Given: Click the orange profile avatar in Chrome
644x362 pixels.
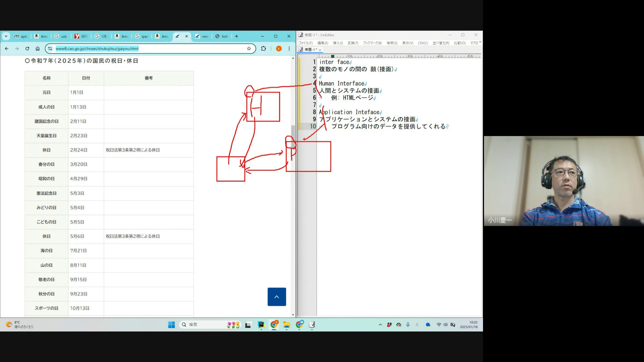Looking at the screenshot, I should (x=279, y=49).
